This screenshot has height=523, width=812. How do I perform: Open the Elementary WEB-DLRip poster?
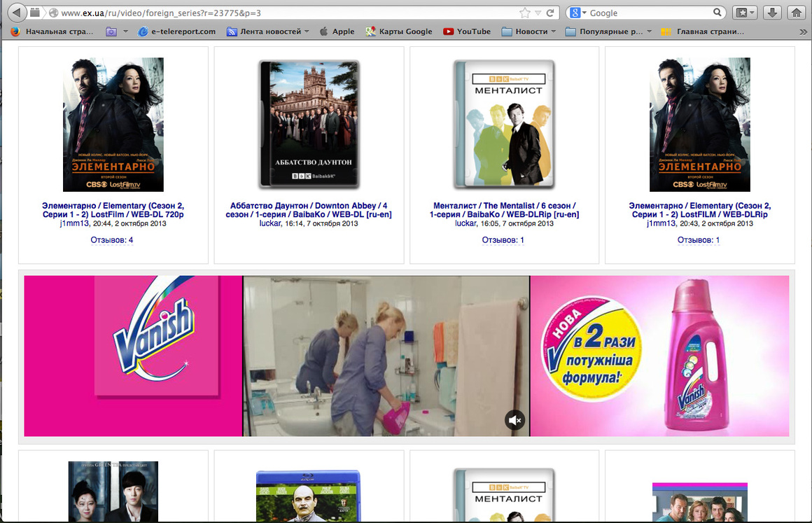[x=699, y=125]
